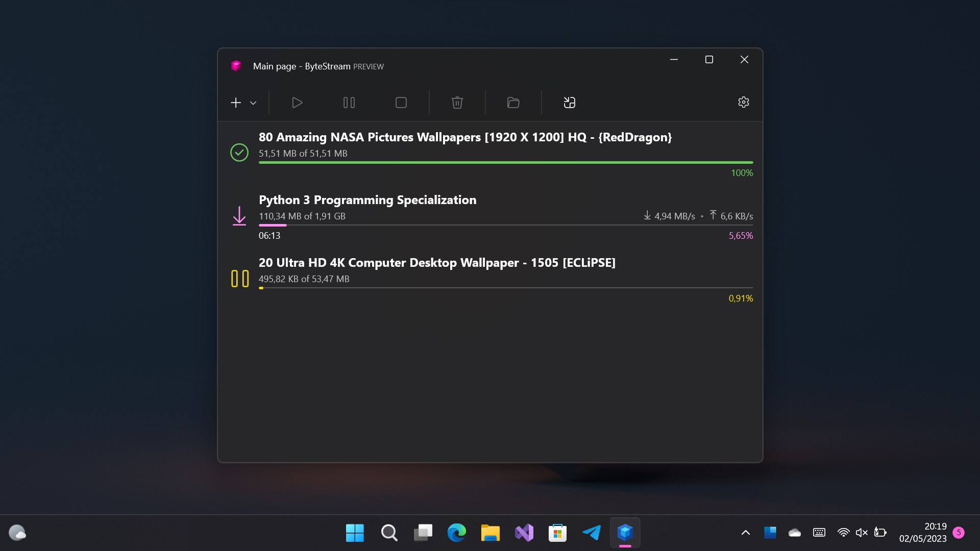The height and width of the screenshot is (551, 980).
Task: Select Python 3 Programming Specialization torrent
Action: click(367, 200)
